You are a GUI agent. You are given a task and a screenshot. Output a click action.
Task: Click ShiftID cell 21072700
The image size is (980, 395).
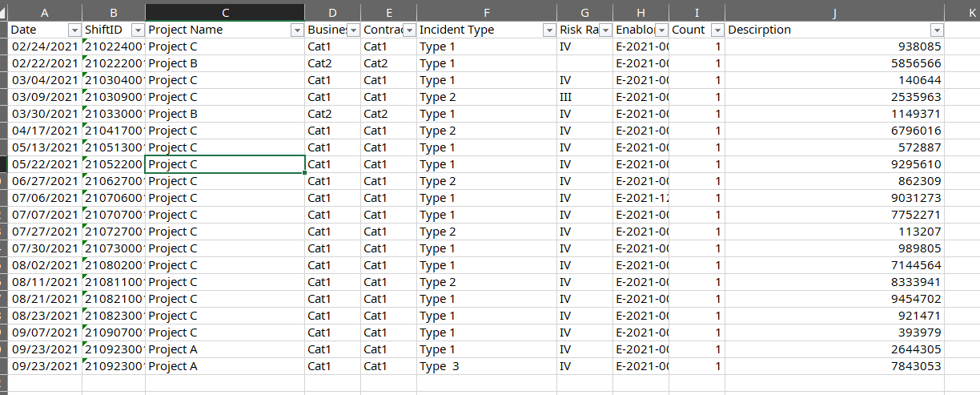[114, 232]
